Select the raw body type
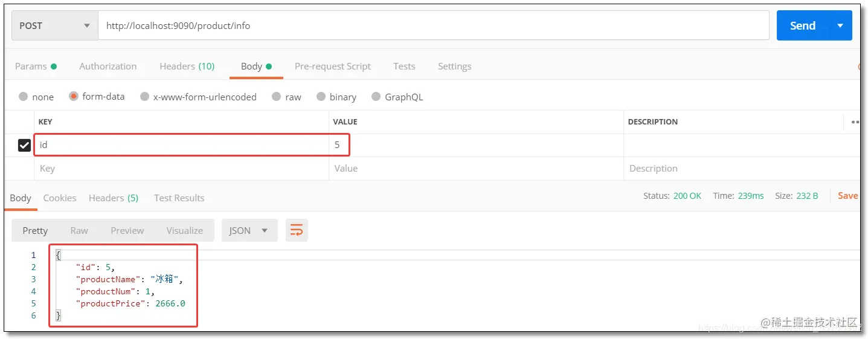Image resolution: width=868 pixels, height=339 pixels. click(286, 97)
